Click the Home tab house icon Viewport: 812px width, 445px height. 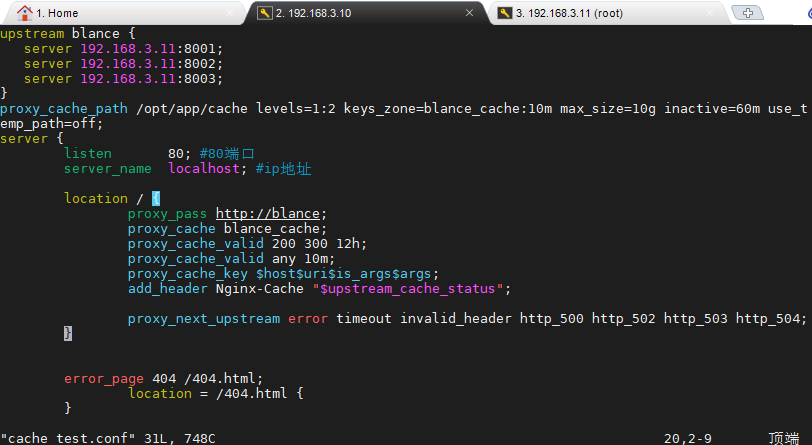click(24, 13)
